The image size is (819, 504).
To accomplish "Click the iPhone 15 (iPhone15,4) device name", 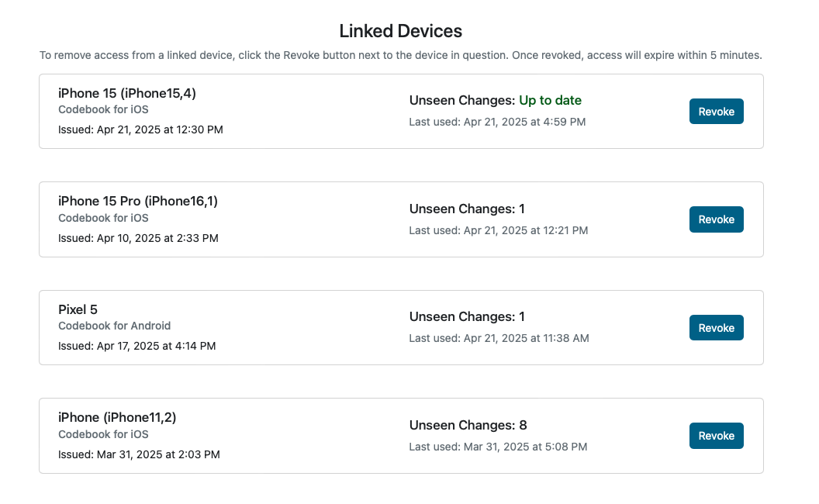I will coord(127,93).
